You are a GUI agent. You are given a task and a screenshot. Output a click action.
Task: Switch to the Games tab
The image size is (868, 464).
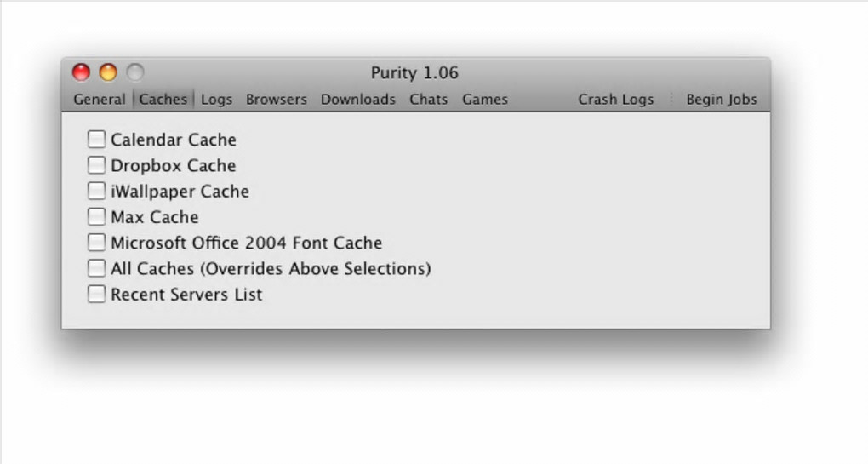[x=484, y=100]
